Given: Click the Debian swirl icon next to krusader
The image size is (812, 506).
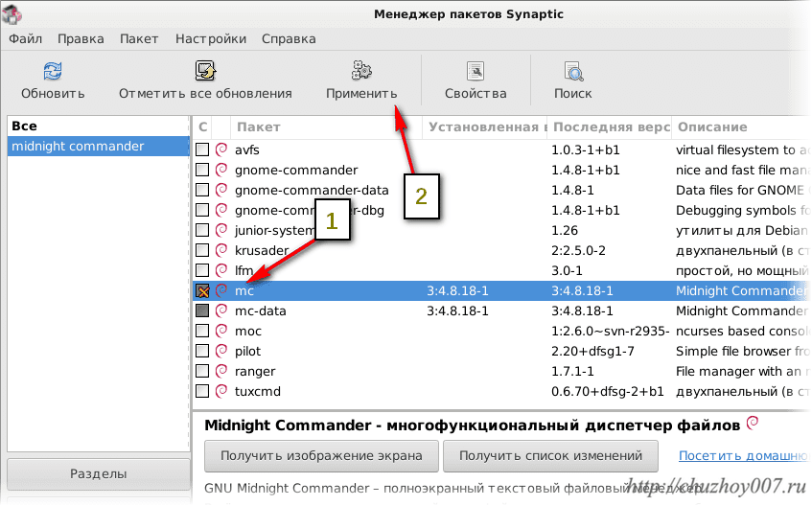Looking at the screenshot, I should [221, 251].
